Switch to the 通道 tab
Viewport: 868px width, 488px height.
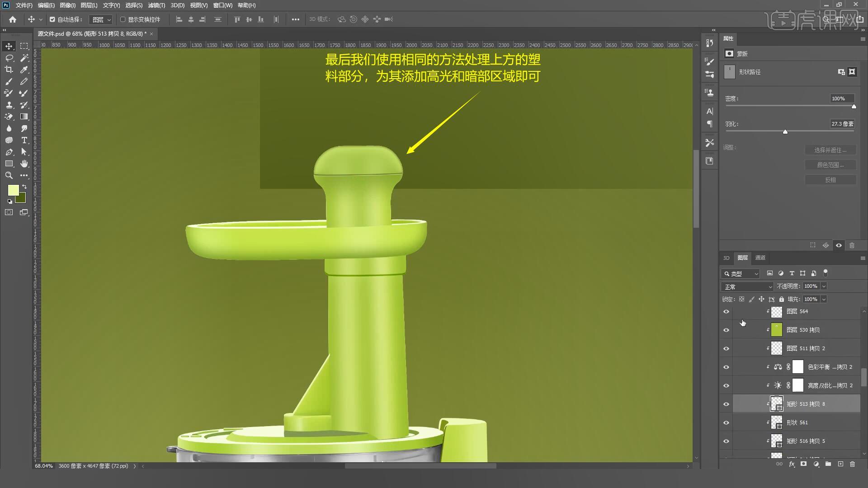[x=760, y=258]
